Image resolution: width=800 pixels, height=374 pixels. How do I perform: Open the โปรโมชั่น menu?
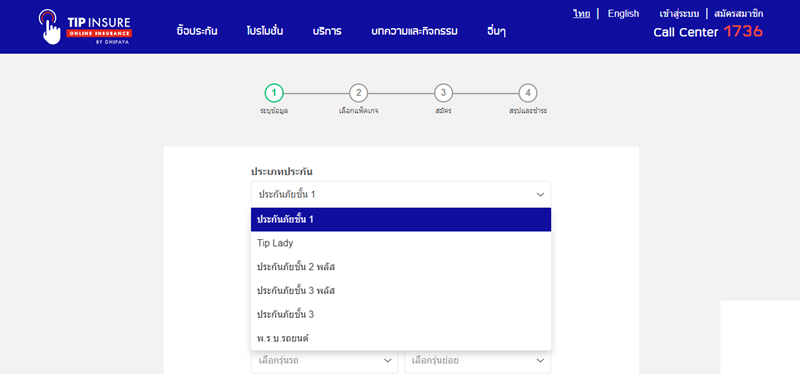264,31
